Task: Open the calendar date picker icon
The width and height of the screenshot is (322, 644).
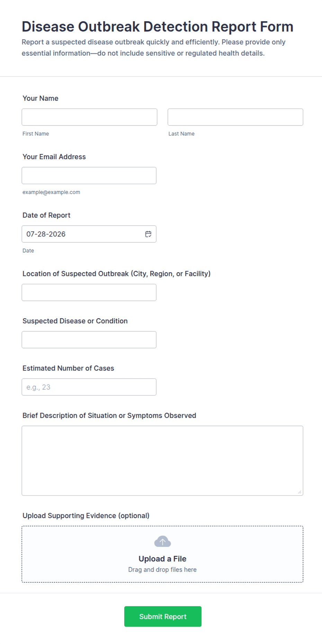Action: (x=148, y=234)
